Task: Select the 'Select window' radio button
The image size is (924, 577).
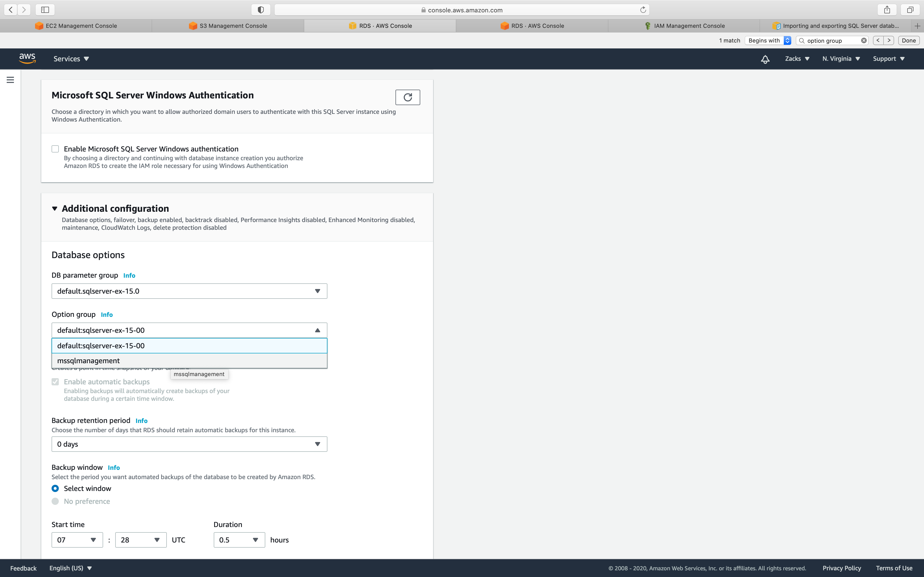Action: (55, 488)
